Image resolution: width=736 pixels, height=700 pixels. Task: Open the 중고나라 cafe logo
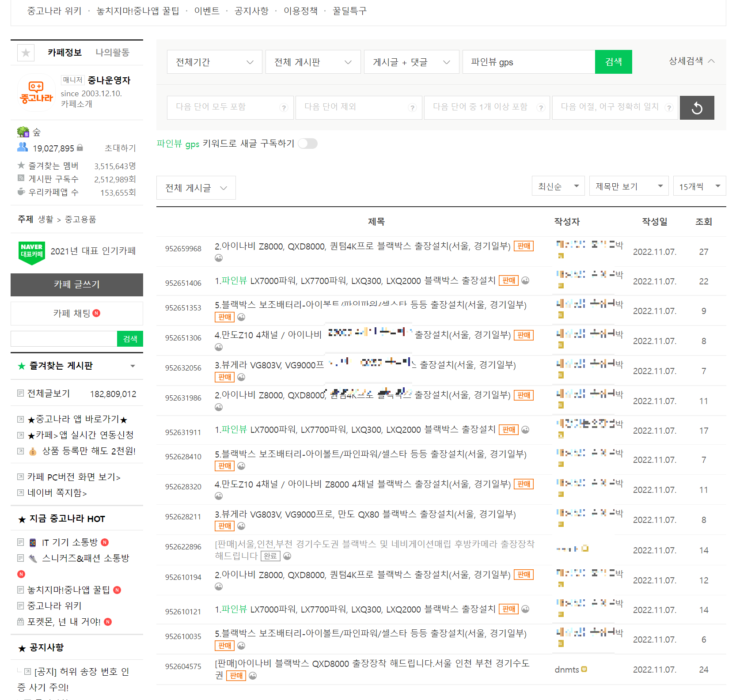(x=36, y=92)
